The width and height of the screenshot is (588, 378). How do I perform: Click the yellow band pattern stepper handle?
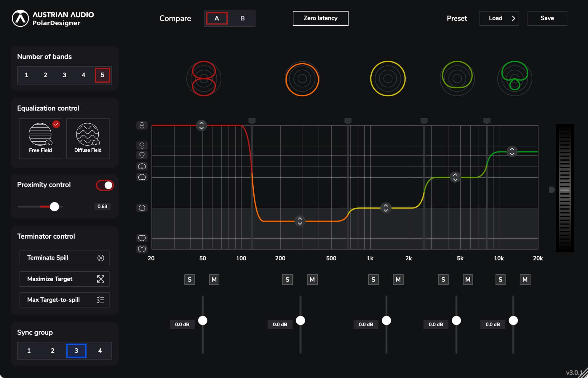(x=386, y=208)
